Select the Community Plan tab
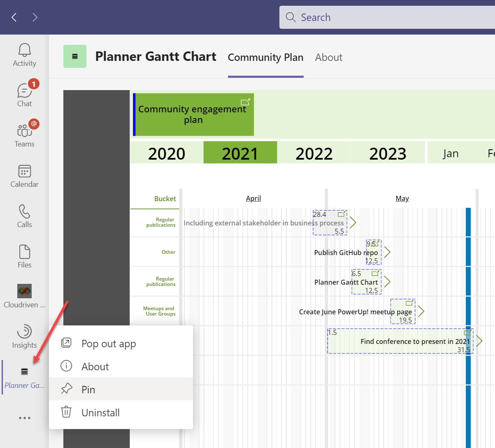 pyautogui.click(x=265, y=58)
